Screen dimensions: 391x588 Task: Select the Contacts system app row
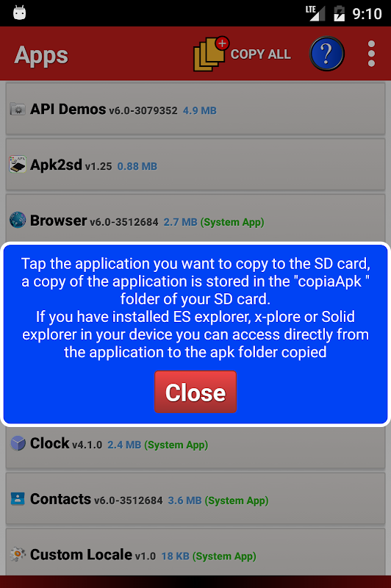(x=195, y=498)
